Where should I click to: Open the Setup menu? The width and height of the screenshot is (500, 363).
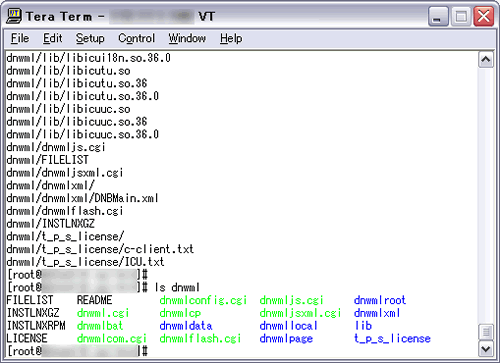90,38
